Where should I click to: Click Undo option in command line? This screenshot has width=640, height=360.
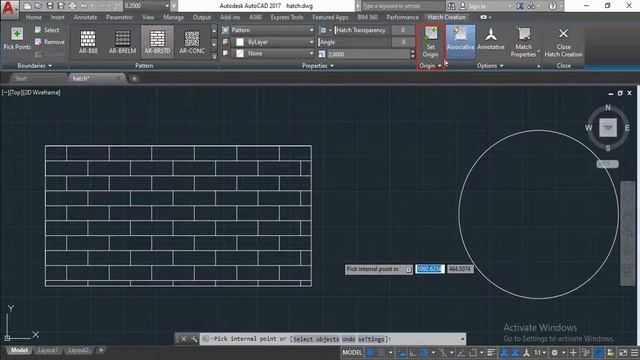348,339
